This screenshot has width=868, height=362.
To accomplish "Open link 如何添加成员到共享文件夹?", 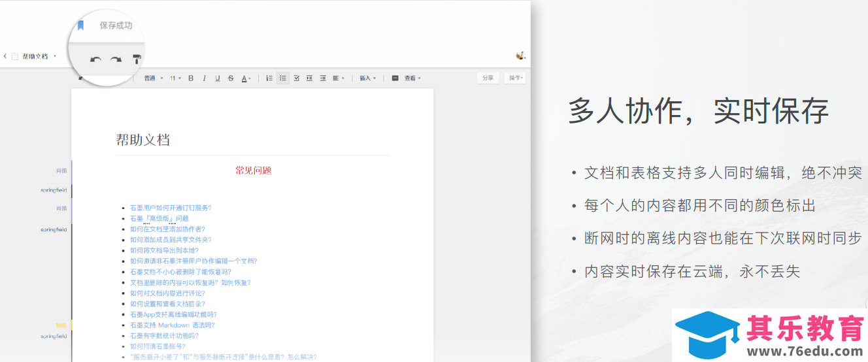I will (x=171, y=240).
